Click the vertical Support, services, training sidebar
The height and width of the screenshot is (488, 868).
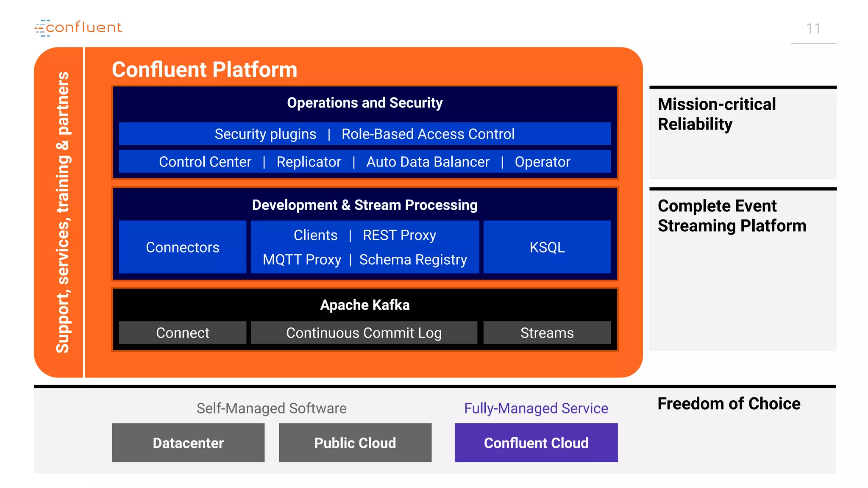[x=62, y=212]
